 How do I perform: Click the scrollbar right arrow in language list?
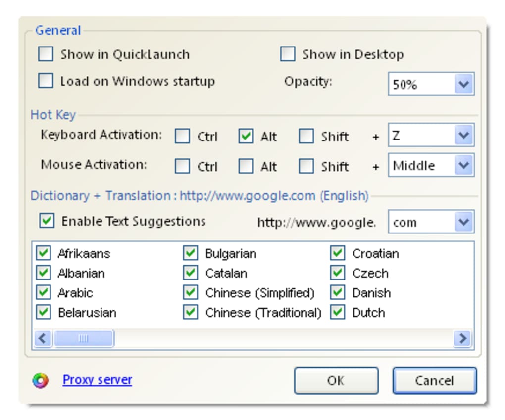tap(463, 339)
